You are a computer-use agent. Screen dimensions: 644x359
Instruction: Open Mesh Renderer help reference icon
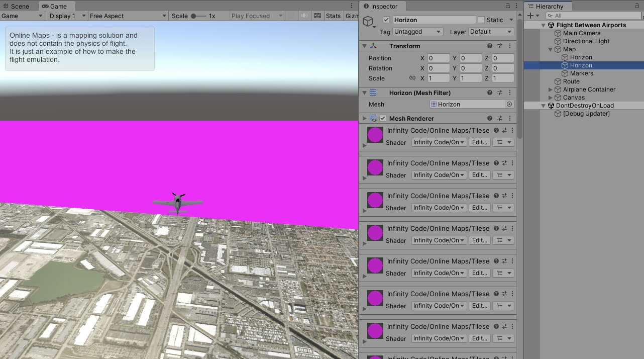tap(490, 118)
